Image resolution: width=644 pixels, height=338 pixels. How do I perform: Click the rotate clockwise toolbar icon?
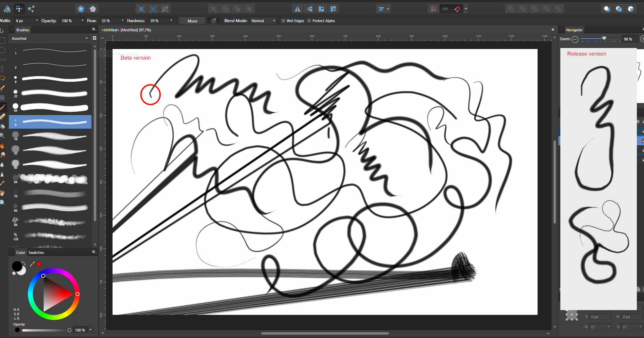(x=333, y=9)
